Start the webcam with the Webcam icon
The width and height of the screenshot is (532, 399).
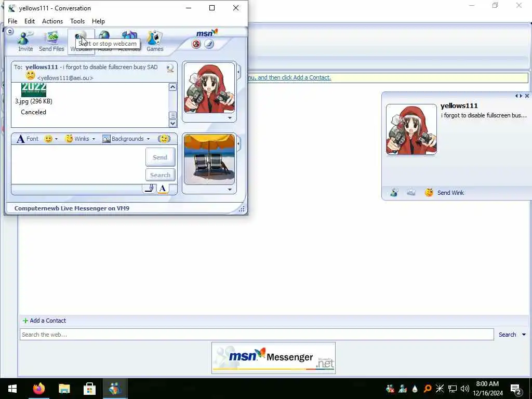point(81,41)
